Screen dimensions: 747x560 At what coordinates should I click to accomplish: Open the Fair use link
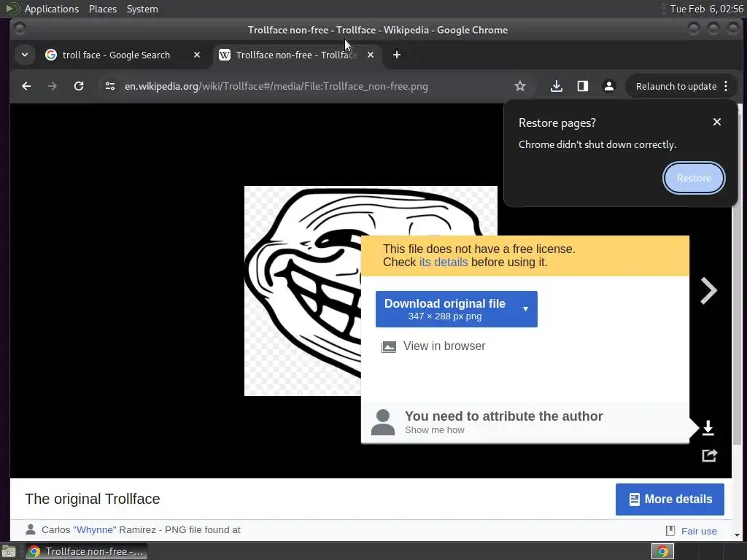(698, 531)
